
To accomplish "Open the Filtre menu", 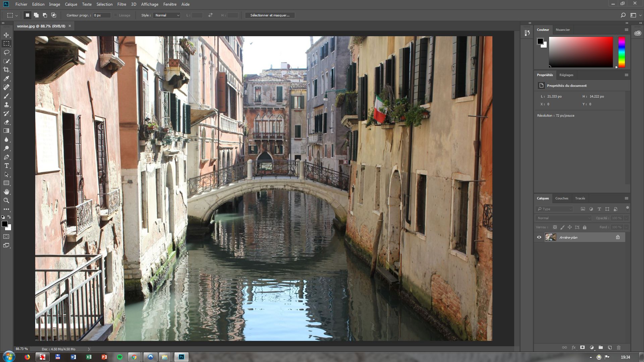I will [121, 4].
